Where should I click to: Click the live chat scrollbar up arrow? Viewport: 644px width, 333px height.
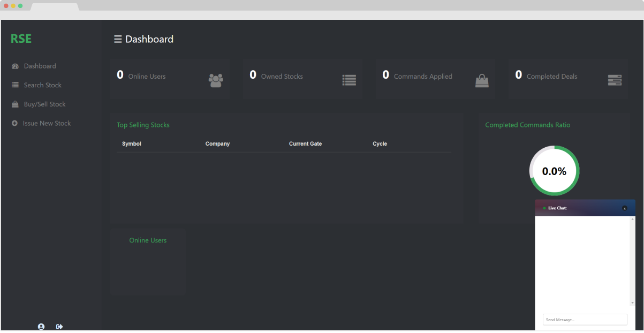[633, 219]
